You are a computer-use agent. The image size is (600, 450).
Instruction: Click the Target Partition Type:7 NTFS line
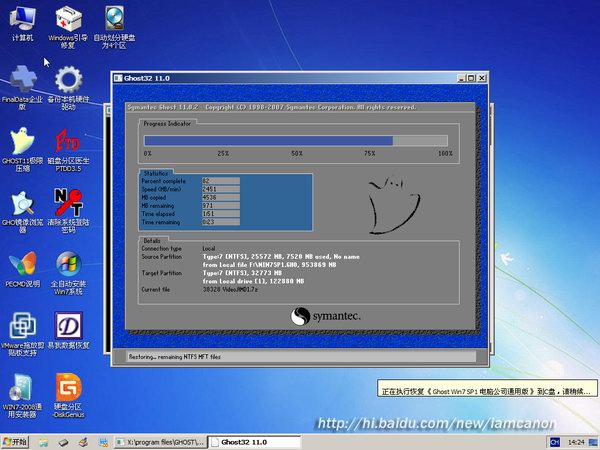242,273
